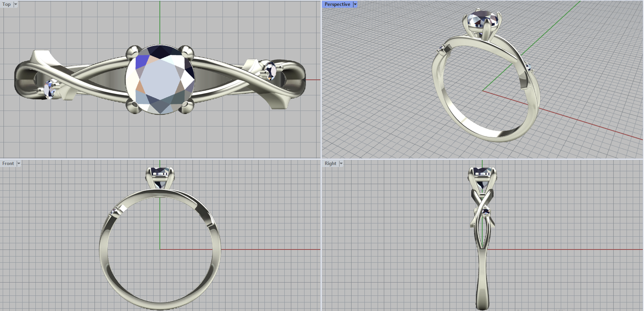
Task: Click the upper-left prong in Top view
Action: [x=132, y=53]
